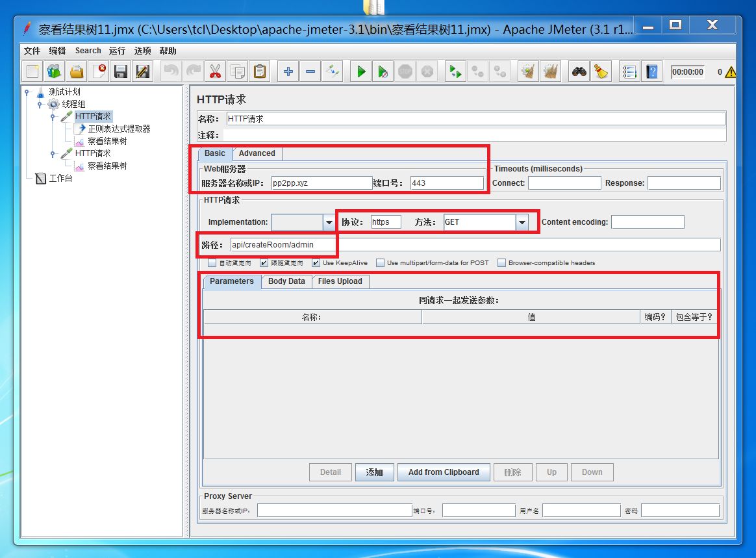Open the Function Helper list icon
The height and width of the screenshot is (558, 756).
629,72
